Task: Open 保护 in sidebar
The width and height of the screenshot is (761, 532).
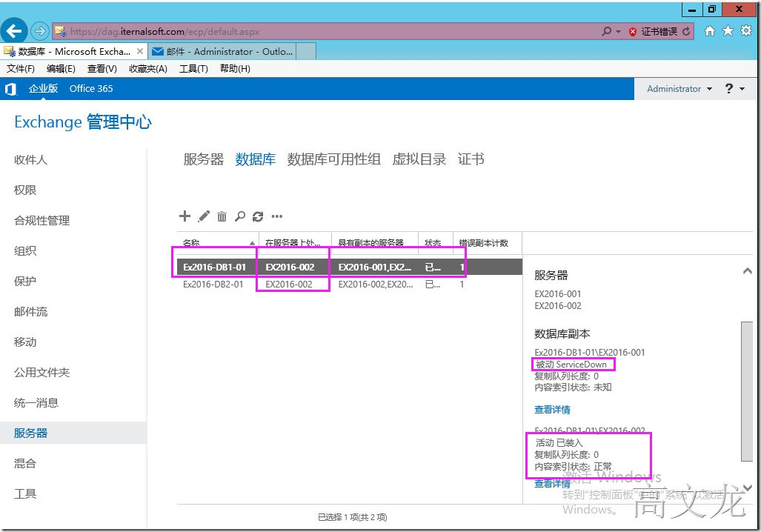Action: point(25,281)
